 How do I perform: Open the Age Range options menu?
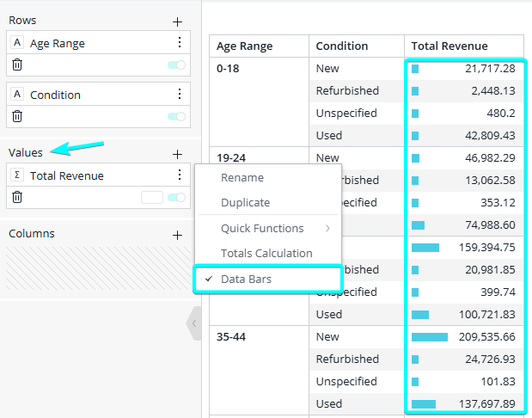click(x=179, y=43)
